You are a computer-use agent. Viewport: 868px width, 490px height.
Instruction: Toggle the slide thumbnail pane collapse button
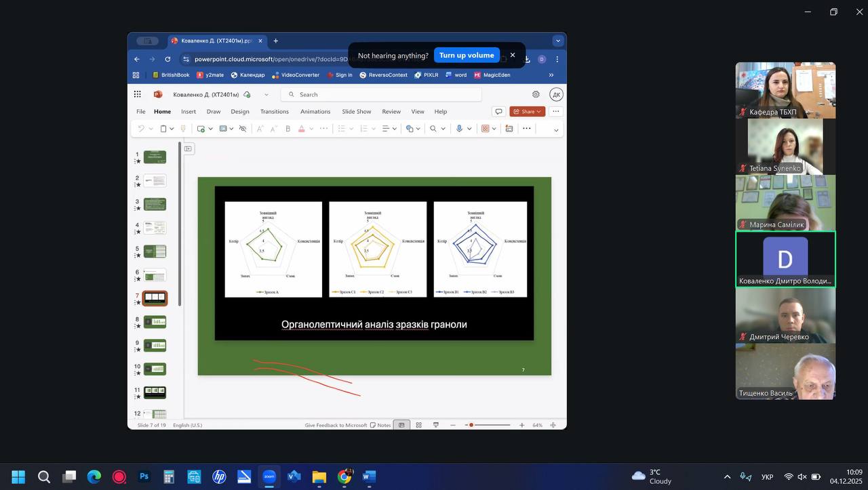(188, 148)
